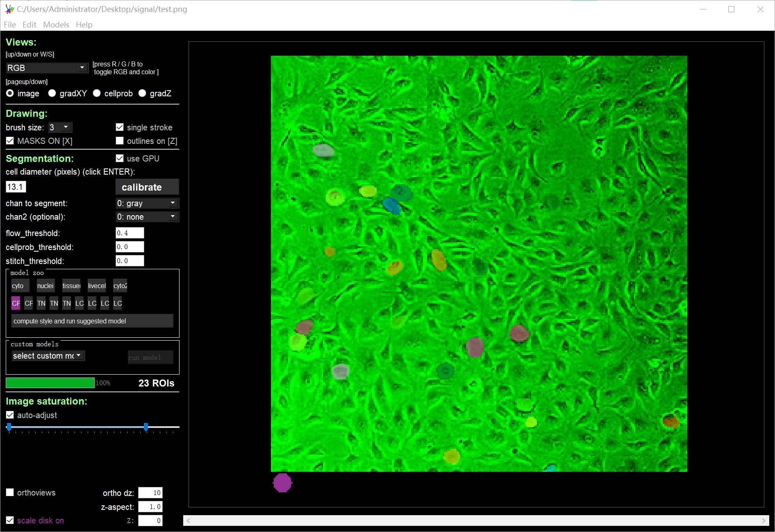
Task: Click compute style and run suggested model
Action: point(92,321)
